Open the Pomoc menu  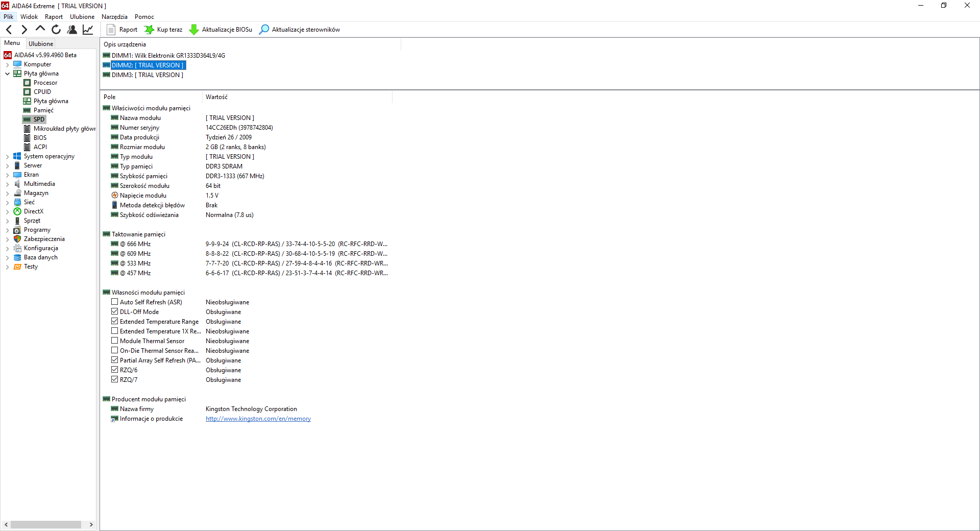144,17
